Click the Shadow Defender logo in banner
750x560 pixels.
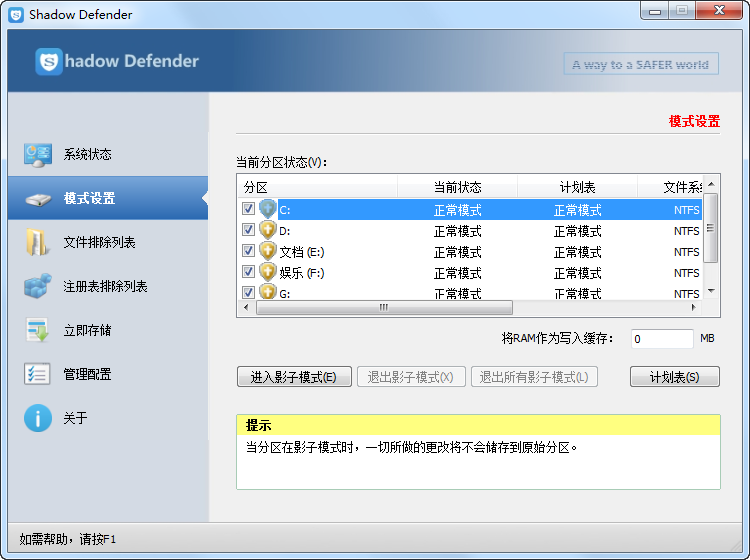click(x=50, y=62)
